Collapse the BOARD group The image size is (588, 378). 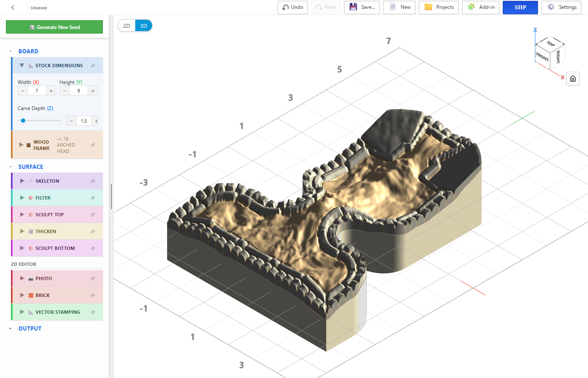tap(10, 51)
